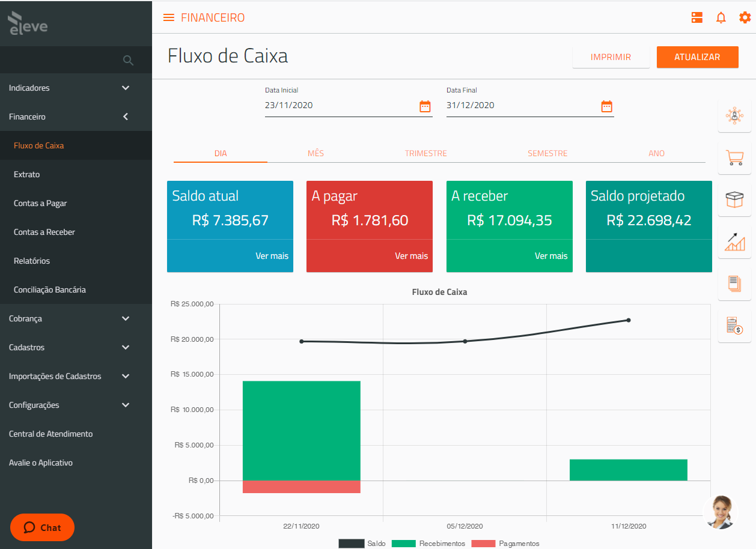Open the box inventory shortcut

734,200
